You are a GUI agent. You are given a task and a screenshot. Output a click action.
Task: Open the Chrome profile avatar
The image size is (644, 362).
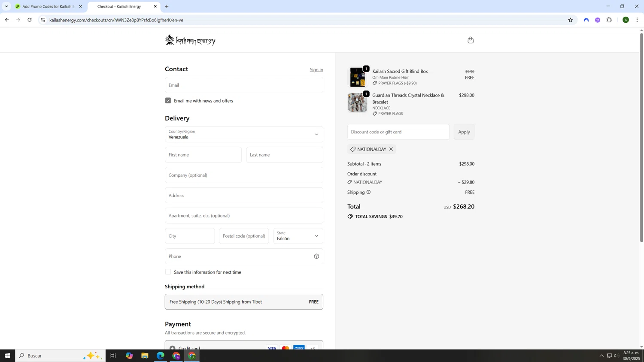tap(626, 20)
